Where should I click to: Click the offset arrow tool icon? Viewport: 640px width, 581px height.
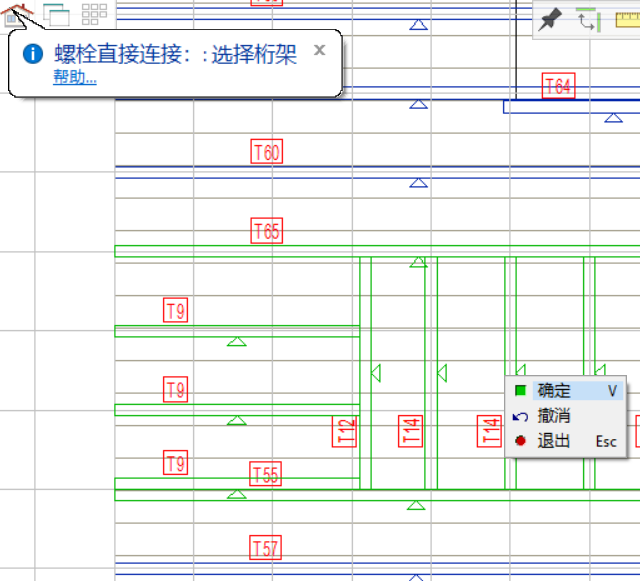[x=588, y=20]
